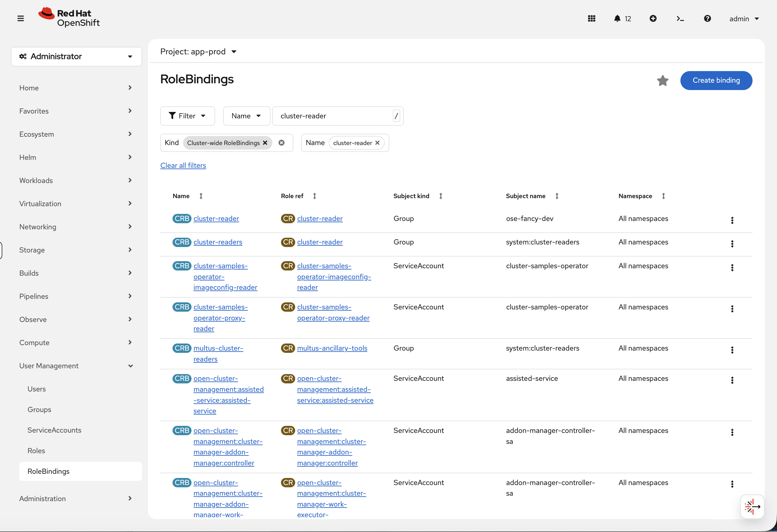Screen dimensions: 777x532
Task: Remove the Cluster-wide RoleBindings filter chip
Action: (x=265, y=143)
